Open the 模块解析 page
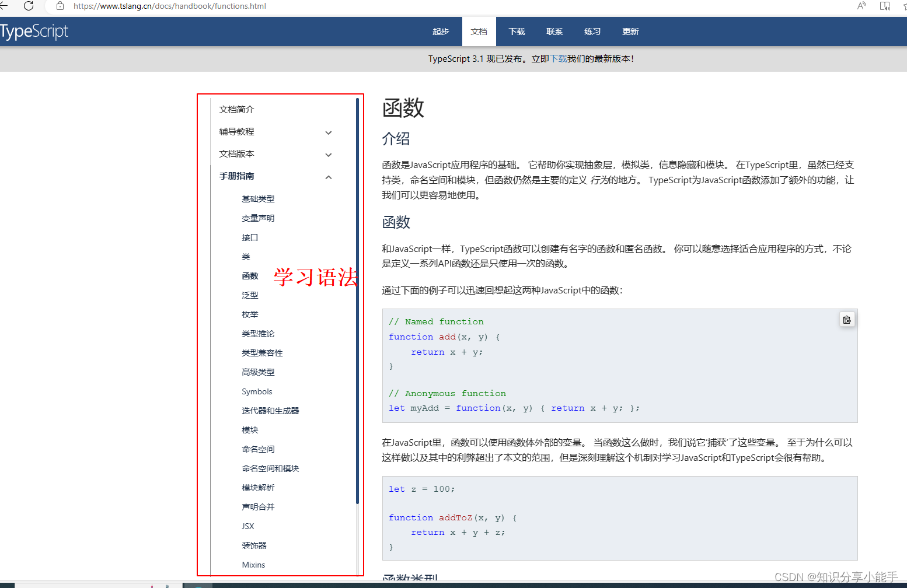This screenshot has height=588, width=907. 258,488
